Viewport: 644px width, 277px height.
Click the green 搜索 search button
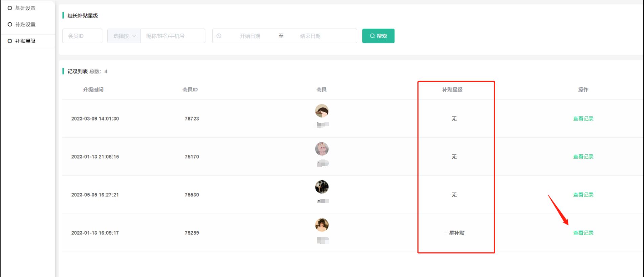(378, 36)
